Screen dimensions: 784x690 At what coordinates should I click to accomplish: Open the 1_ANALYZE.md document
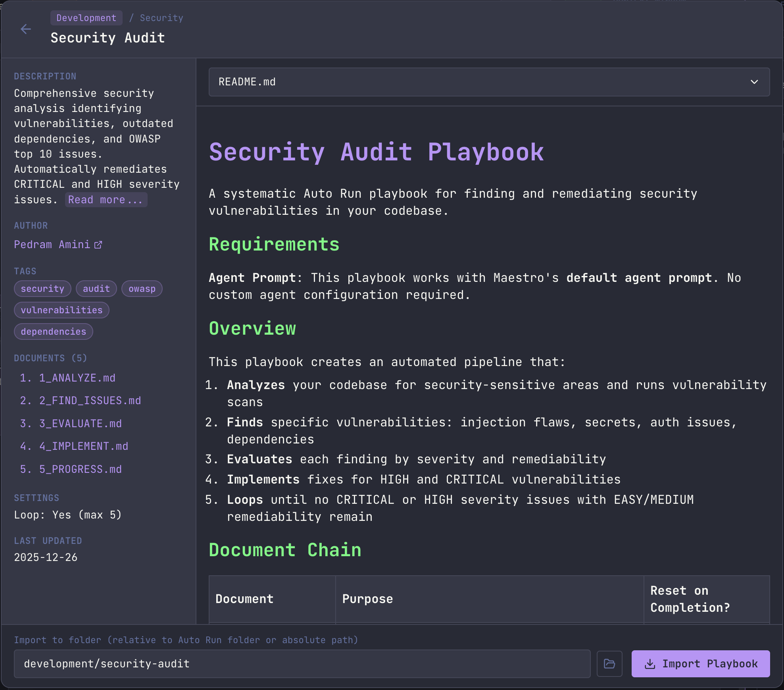77,378
